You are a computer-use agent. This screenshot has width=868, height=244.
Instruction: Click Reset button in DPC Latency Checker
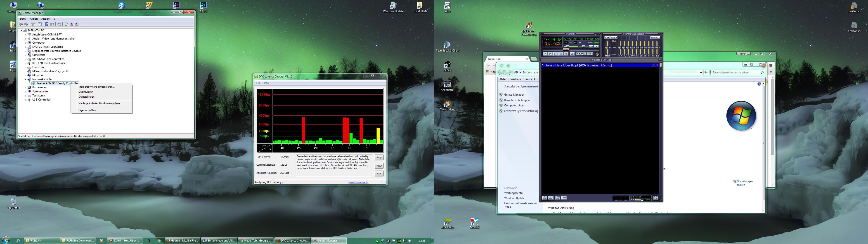click(379, 166)
